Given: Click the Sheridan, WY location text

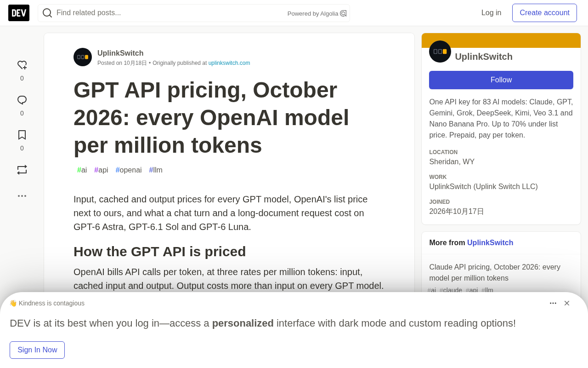Looking at the screenshot, I should pyautogui.click(x=452, y=162).
